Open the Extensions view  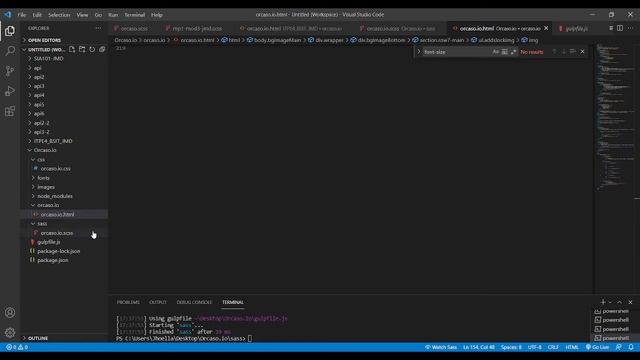pos(10,111)
